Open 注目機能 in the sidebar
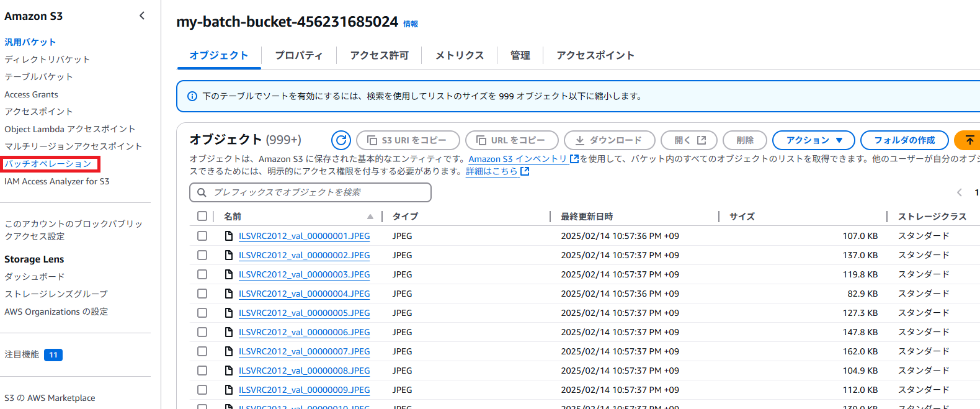The image size is (980, 409). tap(22, 354)
